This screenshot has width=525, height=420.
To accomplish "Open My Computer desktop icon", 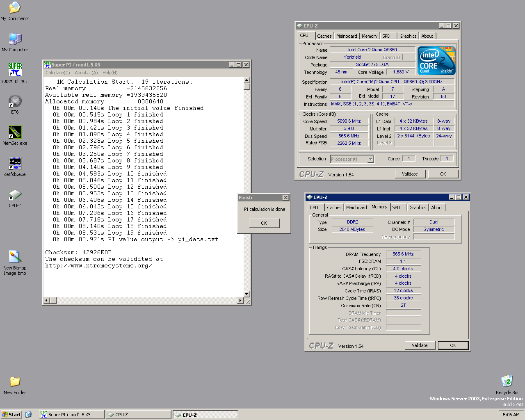I will (x=15, y=42).
